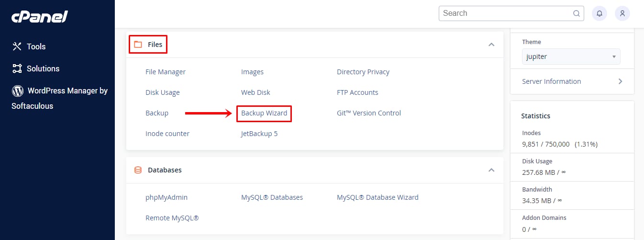Click the Solutions icon in sidebar
The width and height of the screenshot is (644, 240).
[18, 69]
